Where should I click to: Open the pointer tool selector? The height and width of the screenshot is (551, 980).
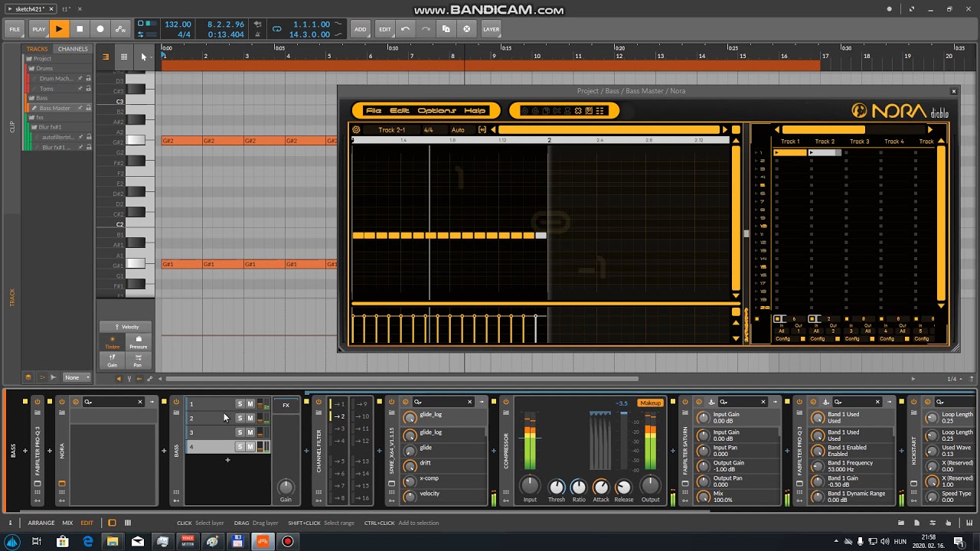tap(143, 57)
